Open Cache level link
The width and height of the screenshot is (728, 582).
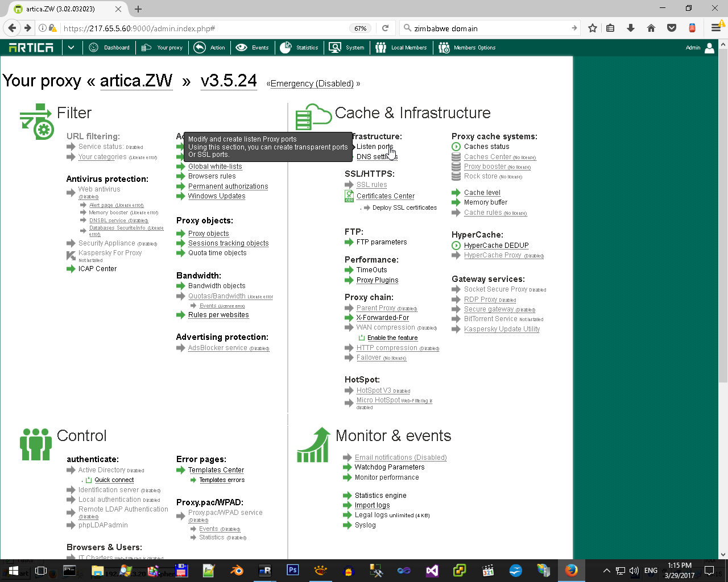click(x=482, y=193)
